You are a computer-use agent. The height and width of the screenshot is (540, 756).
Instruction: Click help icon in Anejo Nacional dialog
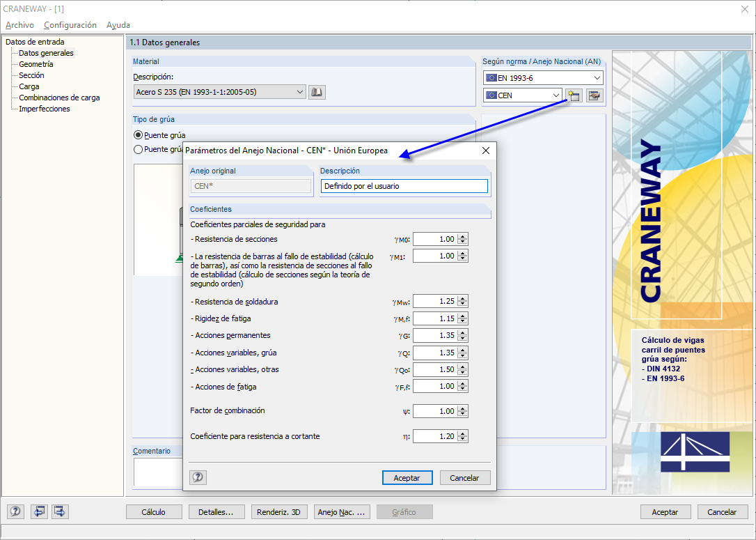tap(198, 477)
